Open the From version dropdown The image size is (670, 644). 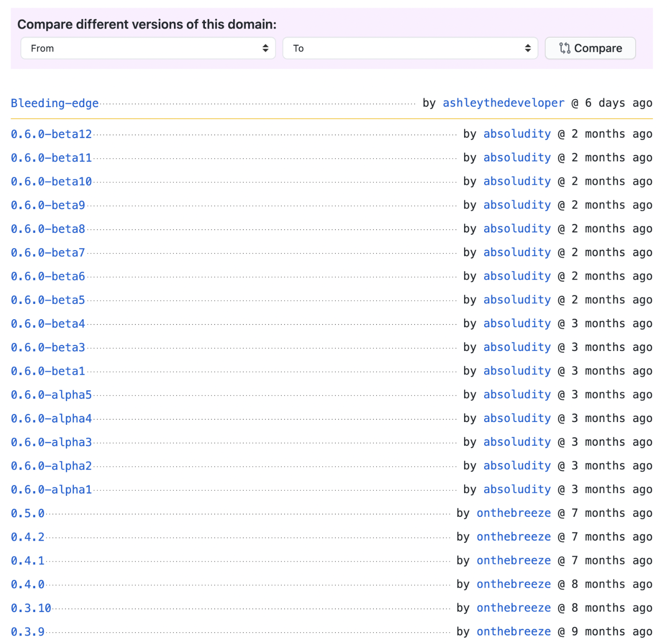coord(148,48)
